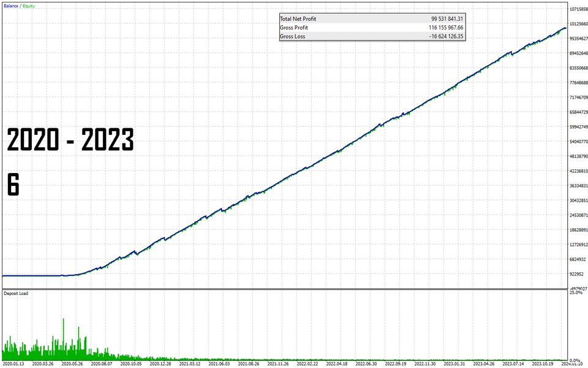Click the 99 531 841.31 net profit value
This screenshot has width=588, height=368.
pyautogui.click(x=447, y=19)
